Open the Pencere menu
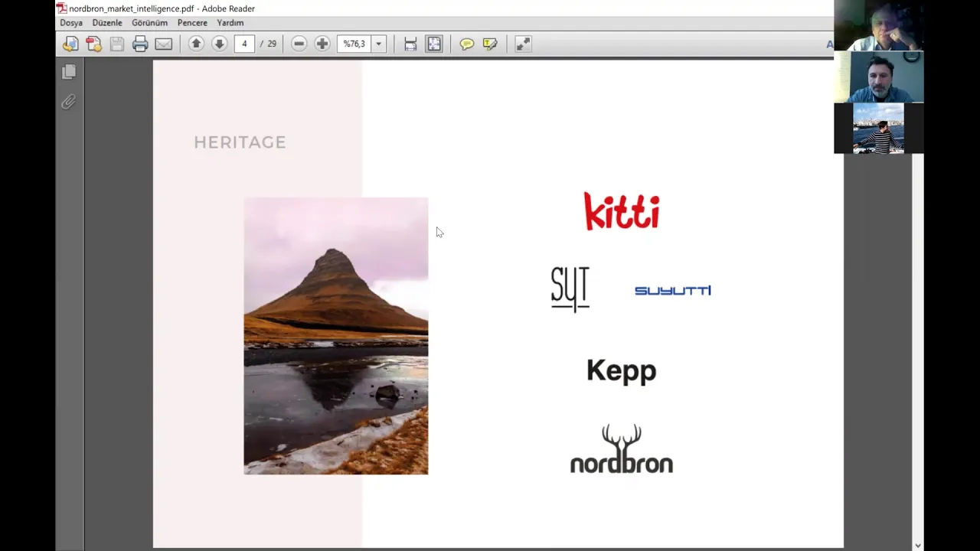Screen dimensions: 980x551 pyautogui.click(x=192, y=23)
